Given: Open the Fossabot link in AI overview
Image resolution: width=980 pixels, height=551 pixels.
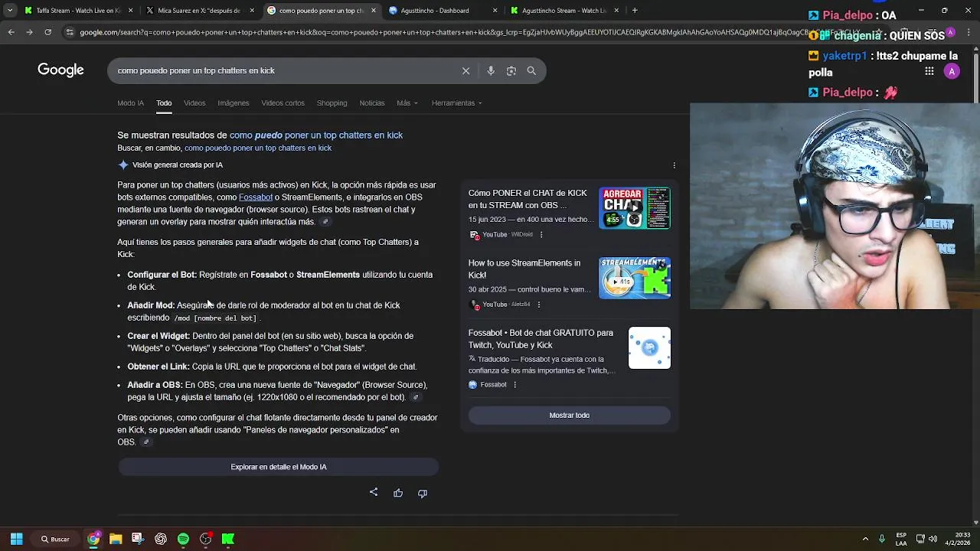Looking at the screenshot, I should [x=256, y=197].
